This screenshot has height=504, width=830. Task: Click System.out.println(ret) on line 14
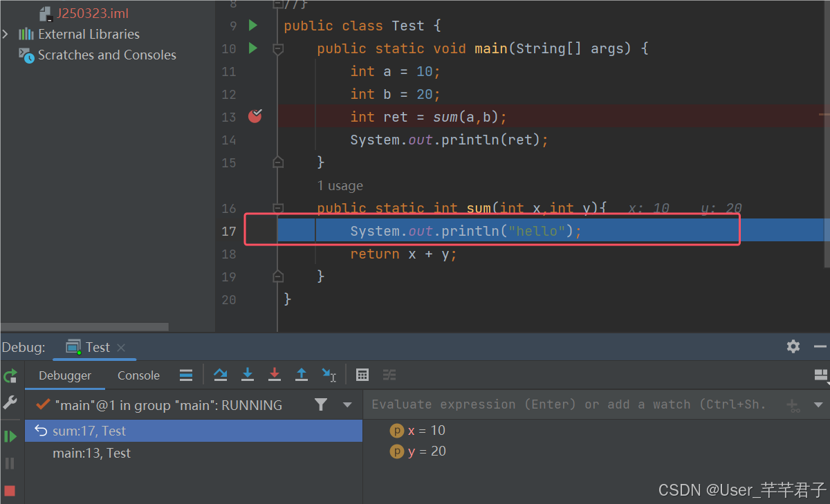pos(449,140)
